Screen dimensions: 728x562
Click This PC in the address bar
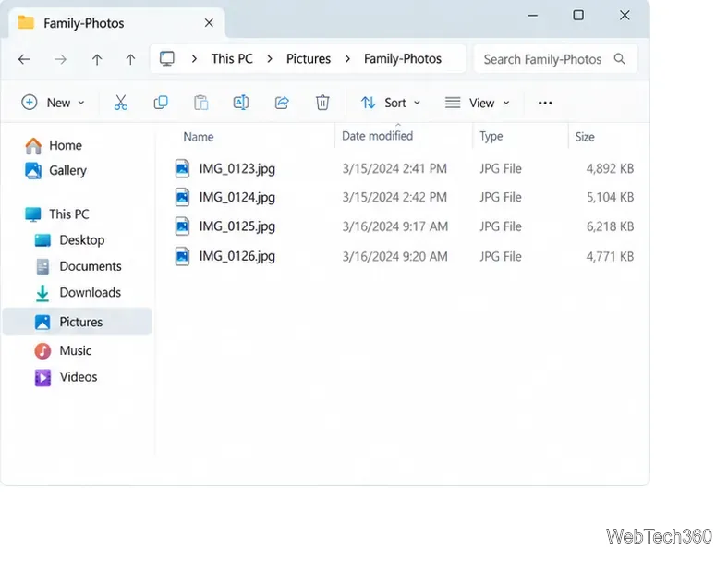click(232, 59)
